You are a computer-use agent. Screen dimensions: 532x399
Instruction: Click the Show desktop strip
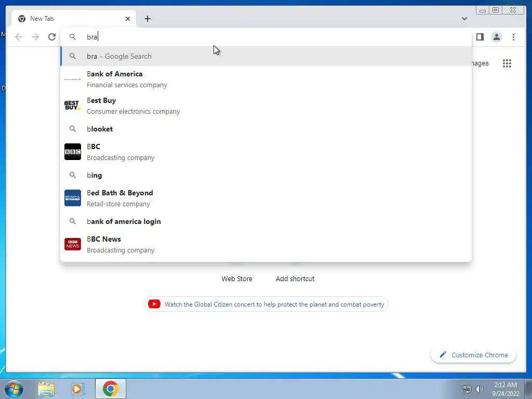point(528,389)
